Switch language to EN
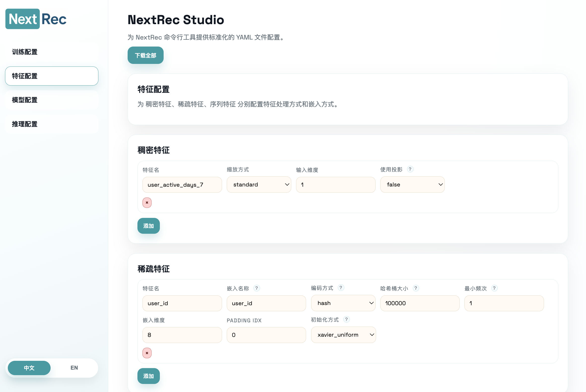Image resolution: width=586 pixels, height=392 pixels. pyautogui.click(x=74, y=368)
